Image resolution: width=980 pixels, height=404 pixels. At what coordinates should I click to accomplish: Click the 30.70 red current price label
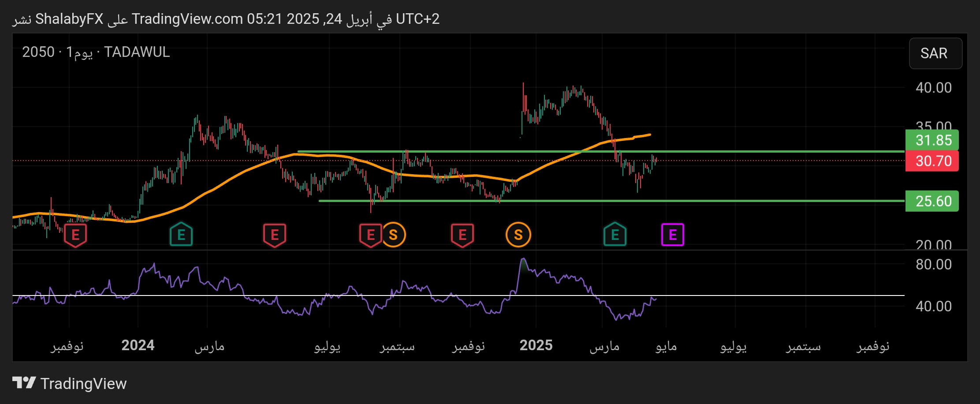pyautogui.click(x=932, y=161)
